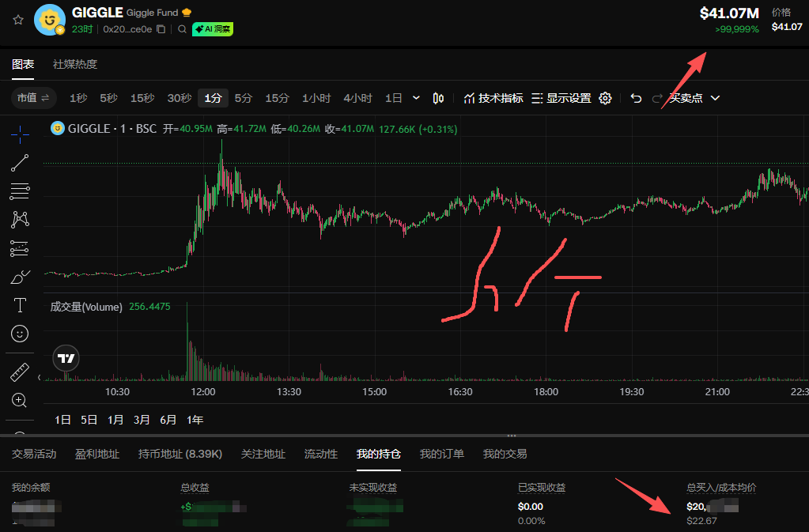
Task: Set chart range to 1日 below chart
Action: click(x=62, y=420)
